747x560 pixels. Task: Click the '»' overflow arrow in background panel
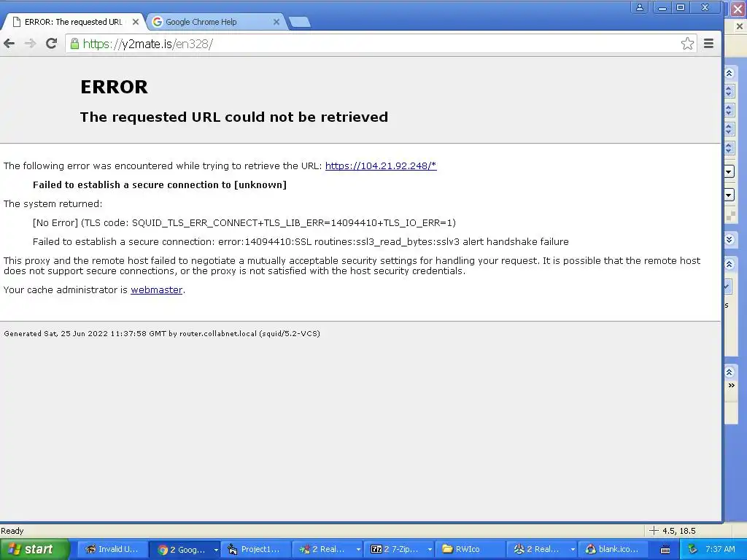(731, 385)
